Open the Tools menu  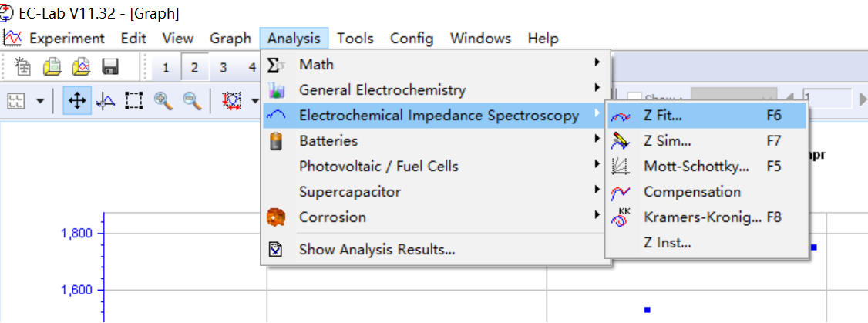355,38
